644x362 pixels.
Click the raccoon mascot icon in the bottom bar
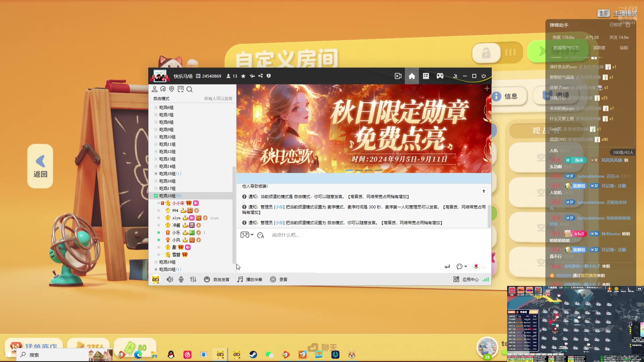pyautogui.click(x=156, y=279)
